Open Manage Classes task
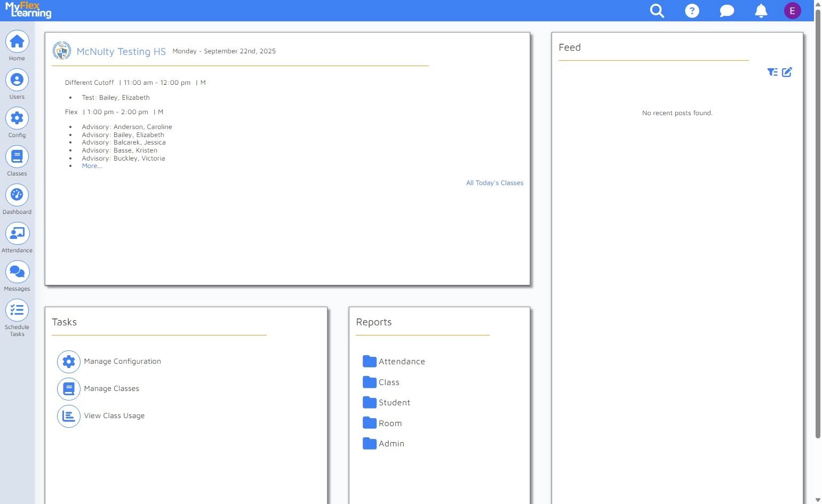 click(111, 389)
